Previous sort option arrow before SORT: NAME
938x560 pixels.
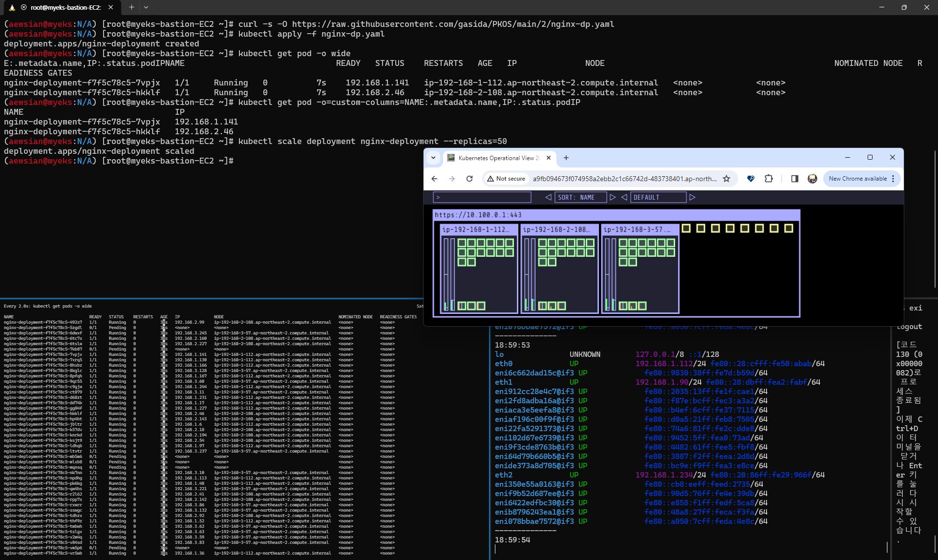548,197
